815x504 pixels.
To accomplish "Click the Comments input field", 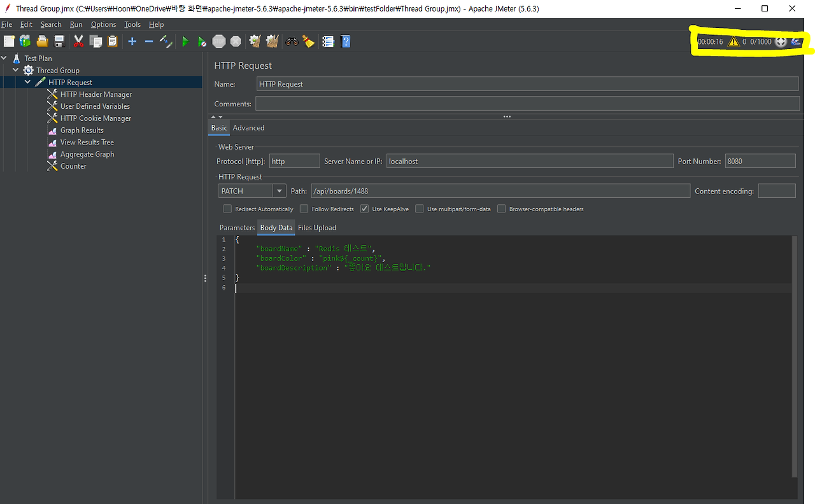I will 528,104.
